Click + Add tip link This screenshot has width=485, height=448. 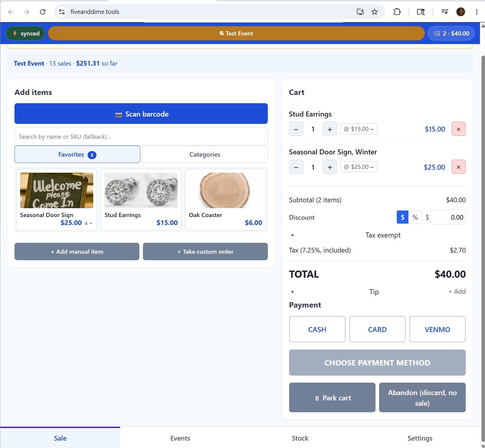tap(457, 292)
